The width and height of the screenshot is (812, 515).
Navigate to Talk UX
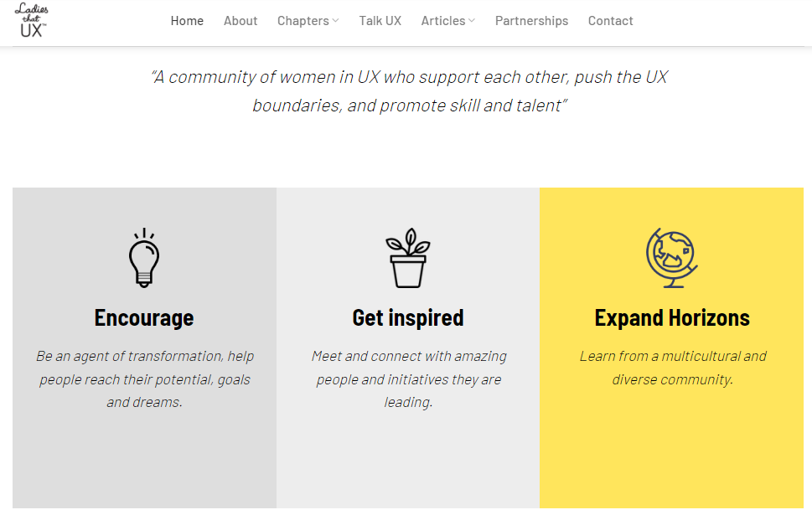[380, 21]
